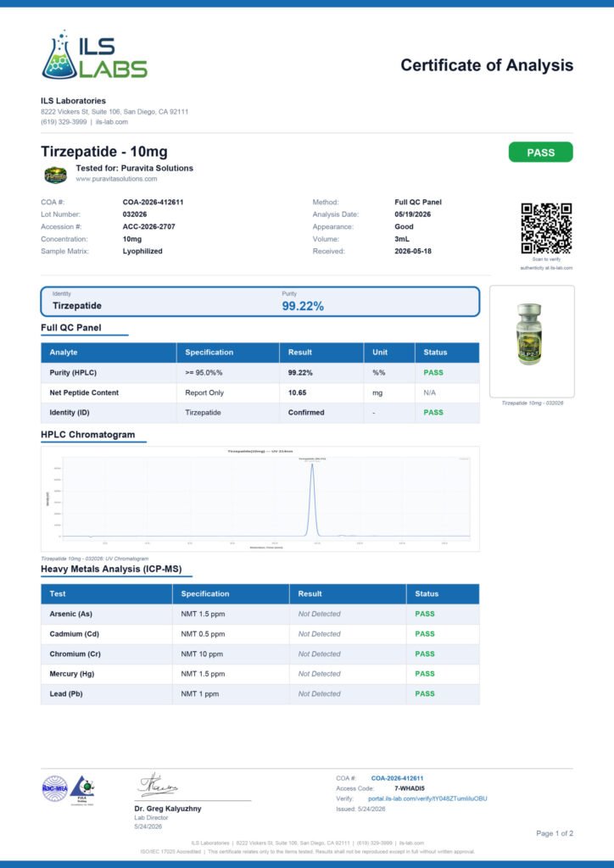Click the 'Issued: 5/24/2026' text
The width and height of the screenshot is (614, 868).
(x=360, y=810)
